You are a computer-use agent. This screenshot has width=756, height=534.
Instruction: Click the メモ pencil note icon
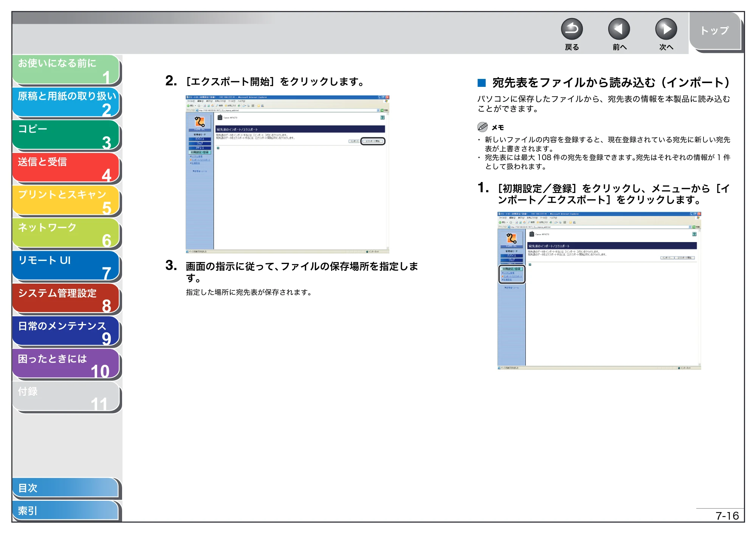tap(482, 127)
